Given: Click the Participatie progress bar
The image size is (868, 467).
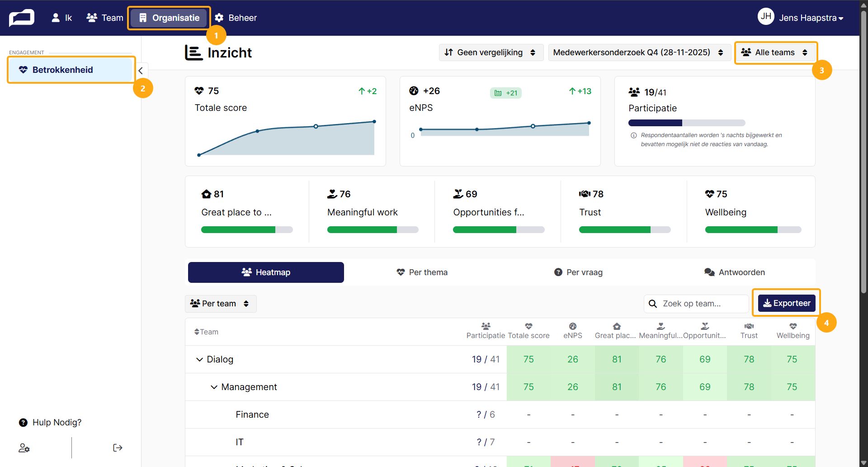Looking at the screenshot, I should (687, 123).
